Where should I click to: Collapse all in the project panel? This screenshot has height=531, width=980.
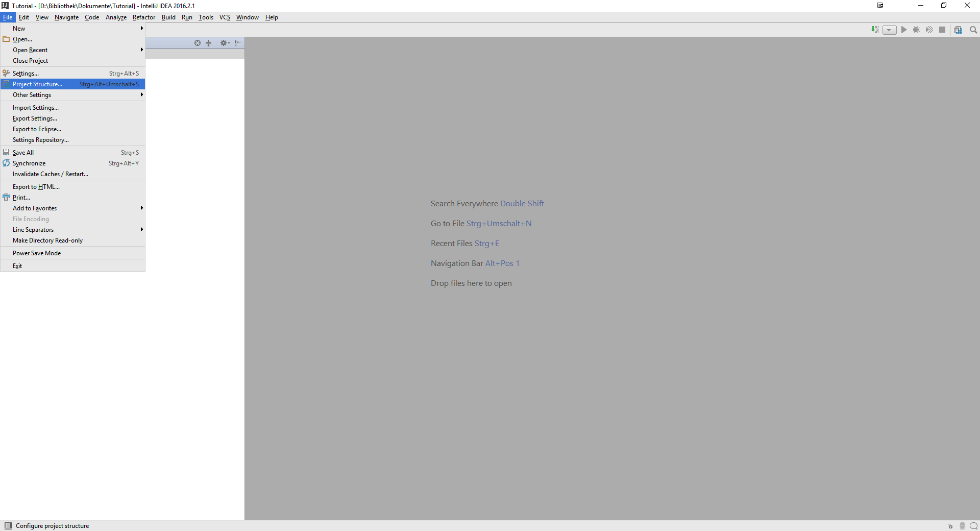(x=208, y=43)
